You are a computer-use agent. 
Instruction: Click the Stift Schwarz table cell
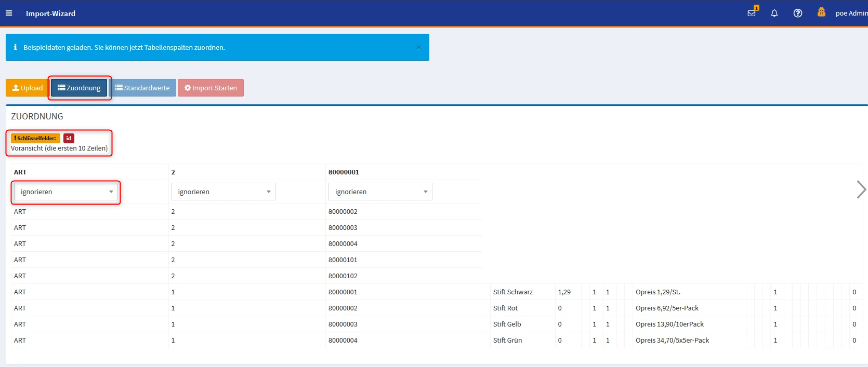pos(512,292)
